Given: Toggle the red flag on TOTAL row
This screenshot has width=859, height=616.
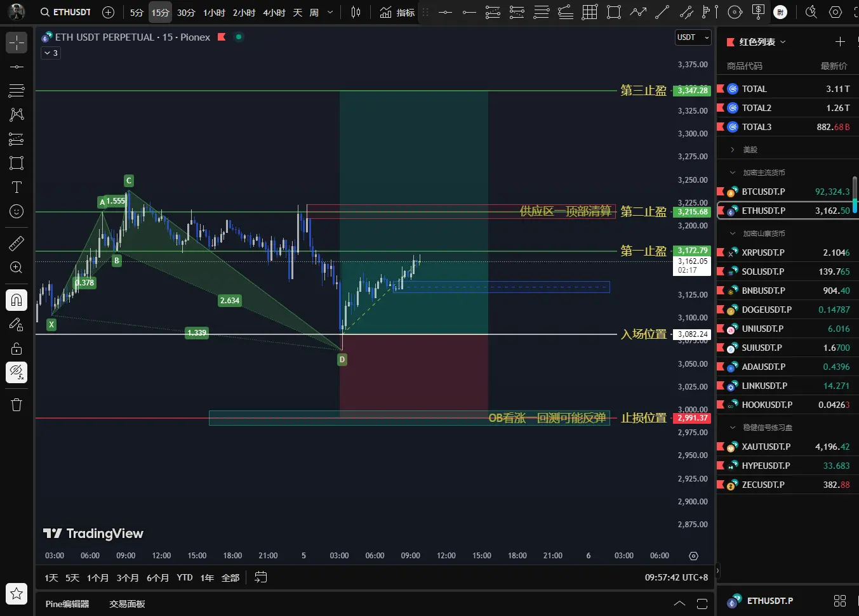Looking at the screenshot, I should click(x=721, y=89).
